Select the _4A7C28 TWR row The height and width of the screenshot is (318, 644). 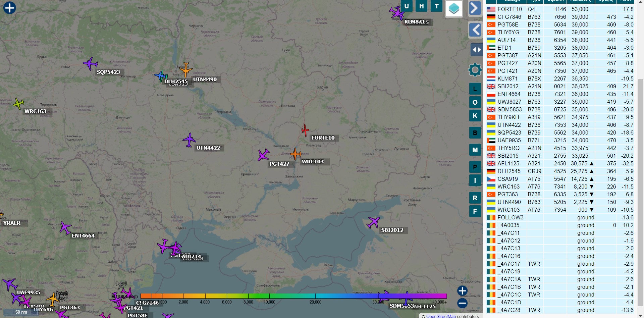[560, 310]
